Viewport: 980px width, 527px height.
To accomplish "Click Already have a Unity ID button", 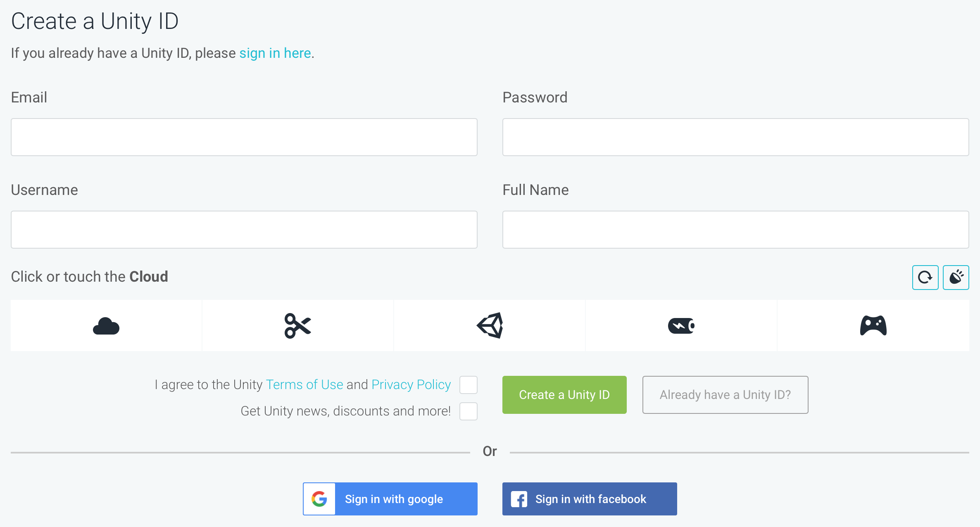I will (725, 395).
